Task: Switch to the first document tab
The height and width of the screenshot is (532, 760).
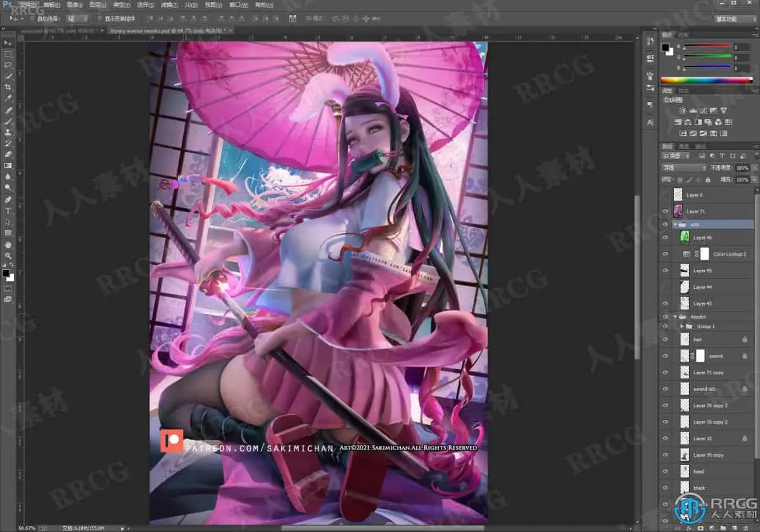Action: click(x=61, y=30)
